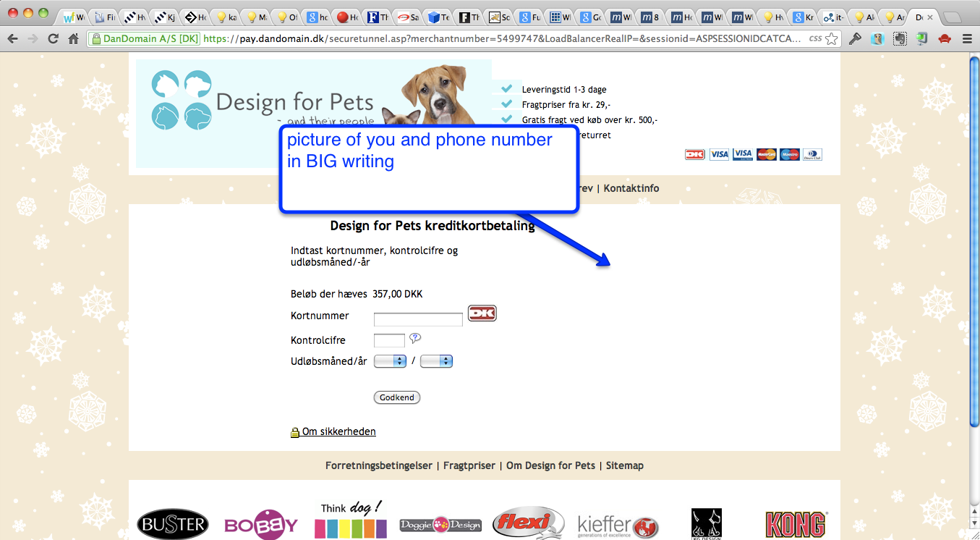Viewport: 980px width, 540px height.
Task: Open the Chrome menu hamburger icon
Action: coord(967,39)
